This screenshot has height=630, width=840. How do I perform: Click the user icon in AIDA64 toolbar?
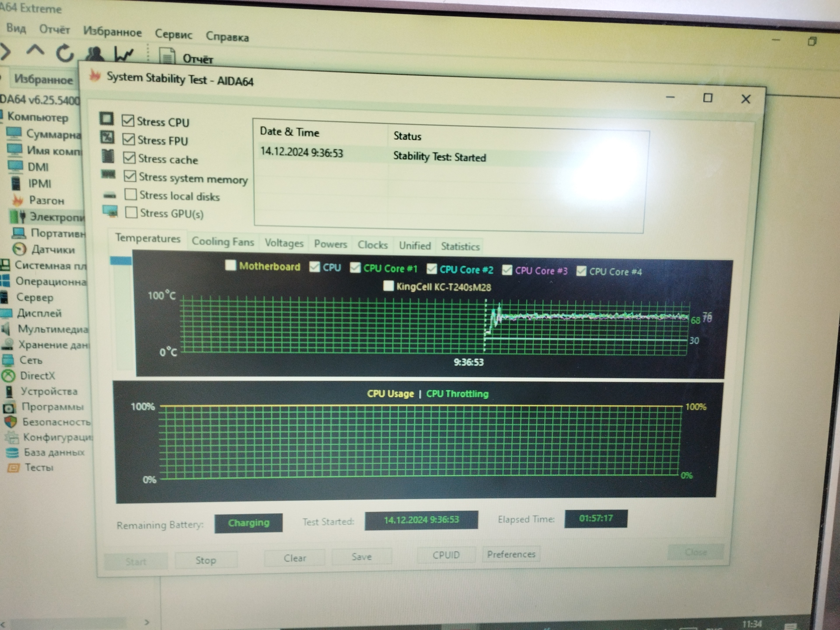(x=95, y=54)
